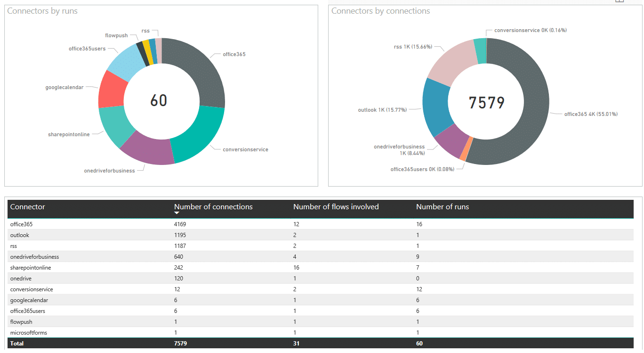Select office365 row in connector table

pyautogui.click(x=320, y=224)
